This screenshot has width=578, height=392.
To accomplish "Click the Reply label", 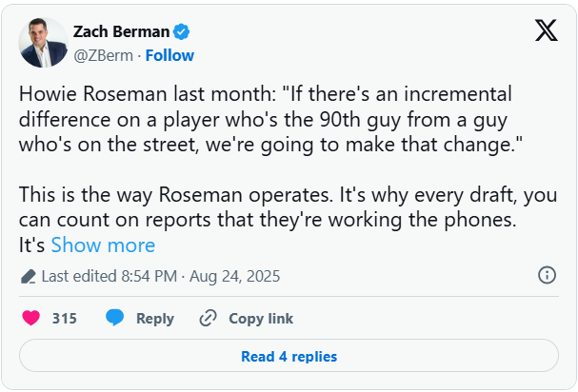I will 155,319.
